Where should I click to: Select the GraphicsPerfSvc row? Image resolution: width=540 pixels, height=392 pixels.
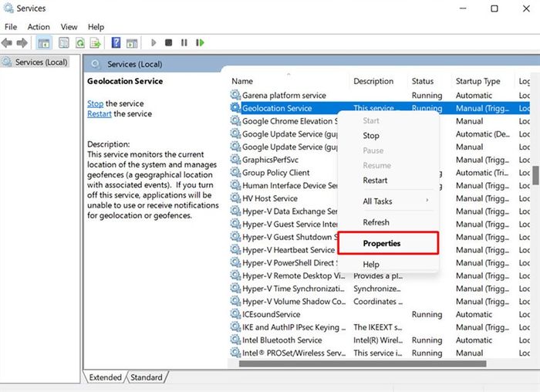tap(284, 160)
